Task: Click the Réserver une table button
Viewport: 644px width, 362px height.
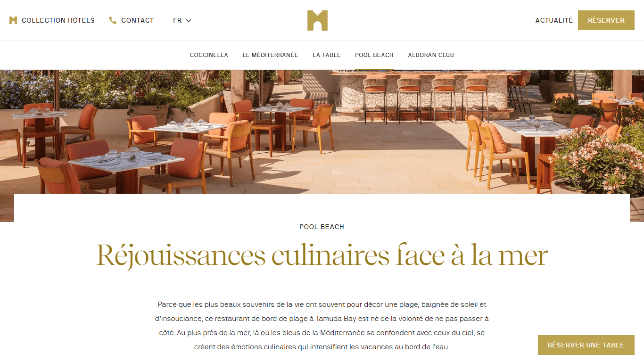Action: (586, 345)
